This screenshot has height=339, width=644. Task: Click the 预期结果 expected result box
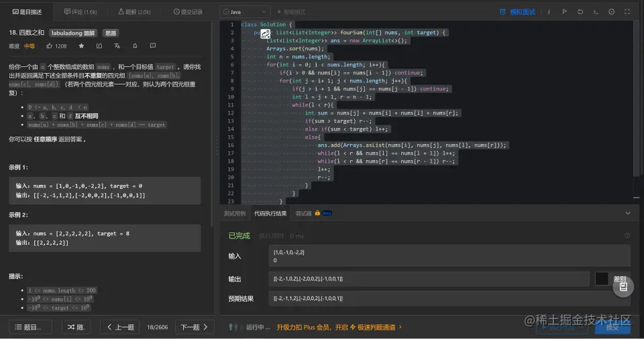[x=449, y=298]
